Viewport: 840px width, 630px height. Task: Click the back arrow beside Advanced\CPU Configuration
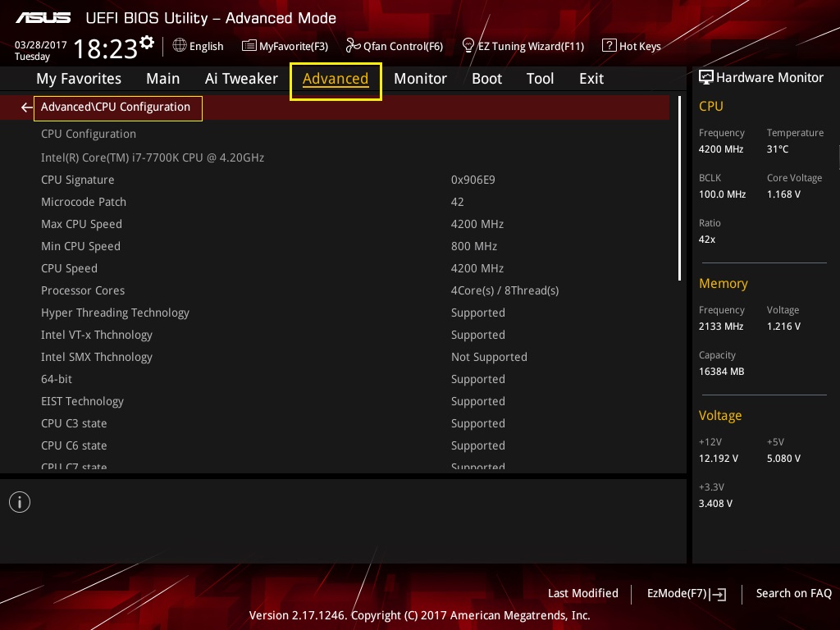click(x=26, y=107)
